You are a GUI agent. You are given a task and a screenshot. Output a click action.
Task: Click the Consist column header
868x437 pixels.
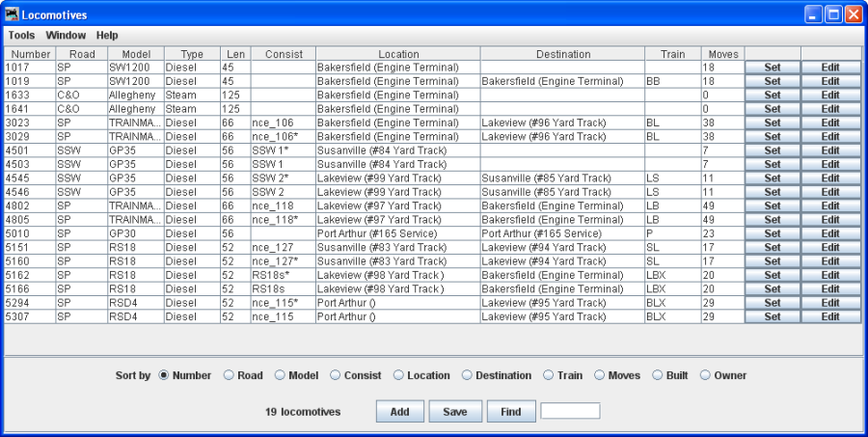tap(283, 54)
